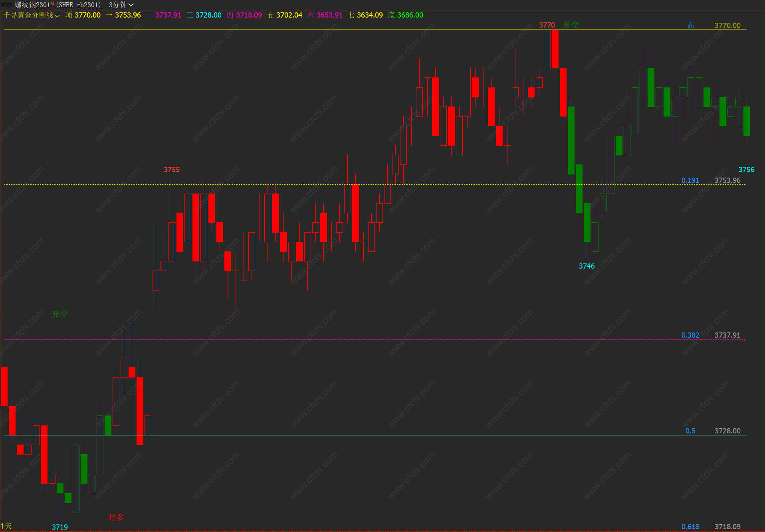Click the 0.618 Fibonacci ratio label
The image size is (765, 532).
pos(690,527)
